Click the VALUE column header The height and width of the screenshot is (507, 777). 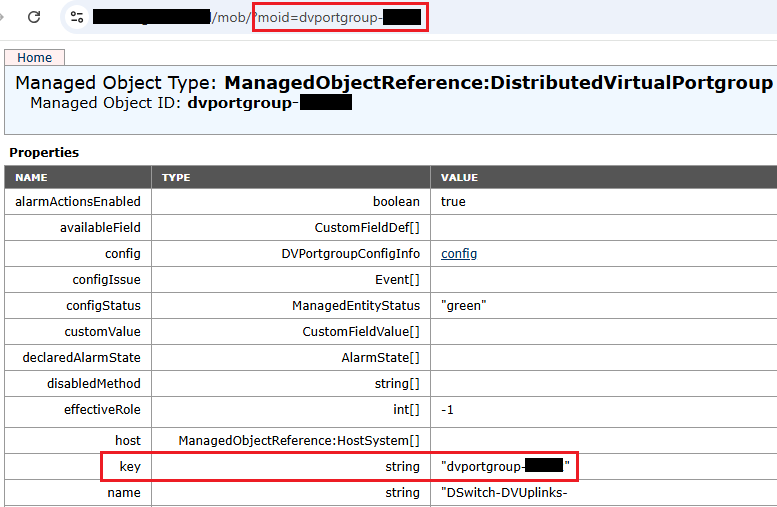pos(459,177)
